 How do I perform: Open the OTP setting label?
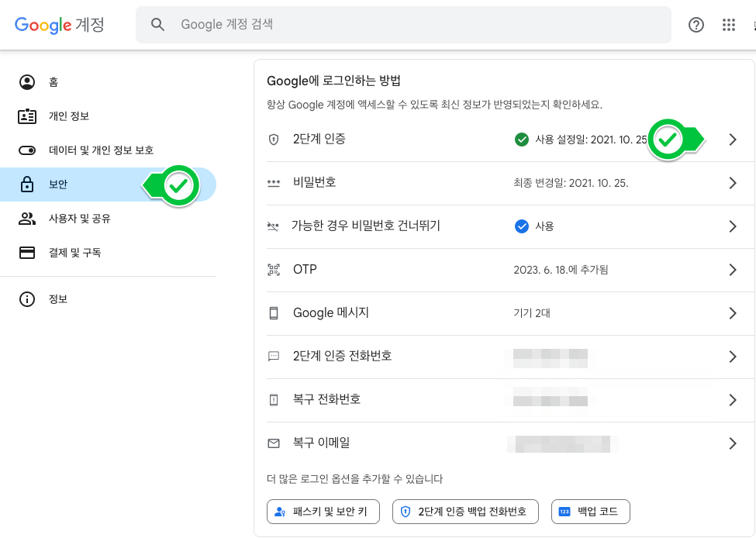(305, 270)
